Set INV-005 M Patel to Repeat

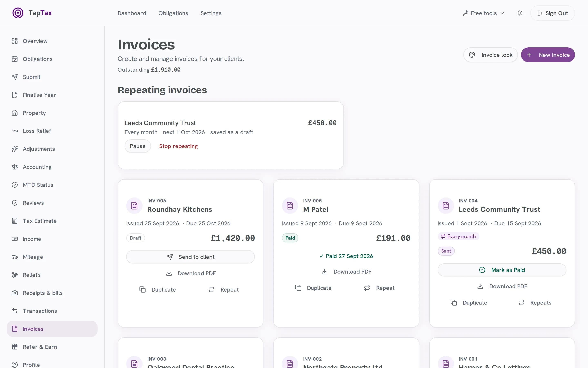point(379,288)
